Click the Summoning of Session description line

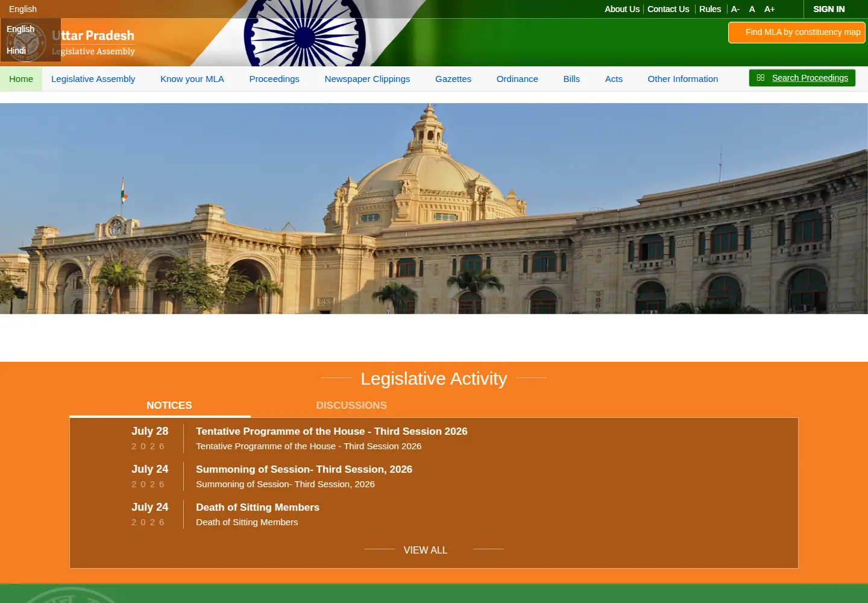pyautogui.click(x=285, y=484)
